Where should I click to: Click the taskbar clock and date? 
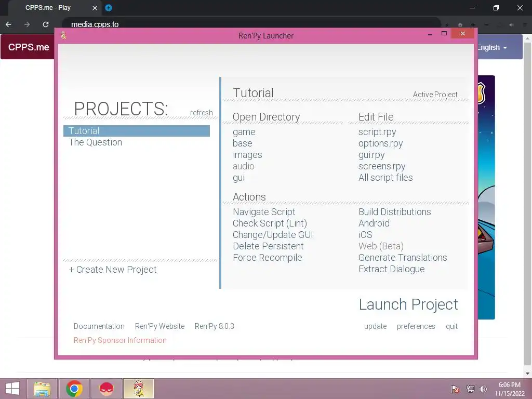[x=509, y=389]
